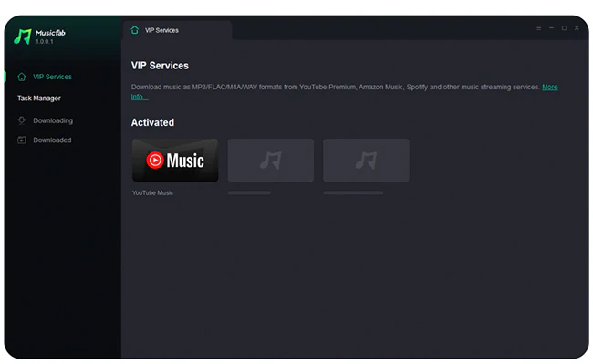
Task: Click the VIP Services home icon in sidebar
Action: click(x=22, y=78)
